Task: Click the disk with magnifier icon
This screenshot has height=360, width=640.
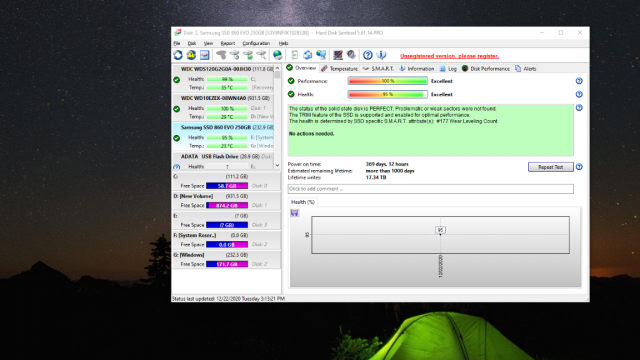Action: (x=261, y=55)
